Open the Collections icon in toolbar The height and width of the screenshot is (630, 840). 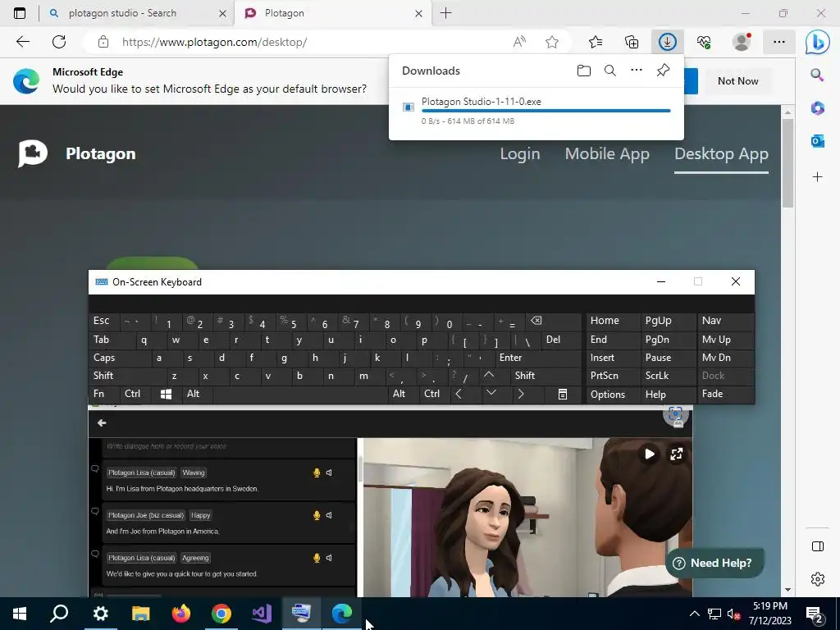[632, 42]
